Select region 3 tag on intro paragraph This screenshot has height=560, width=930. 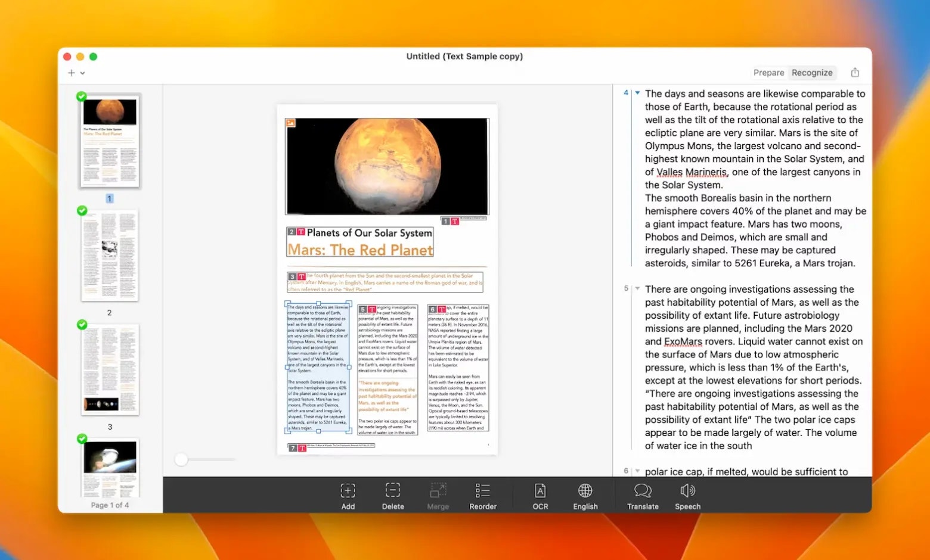[x=297, y=276]
